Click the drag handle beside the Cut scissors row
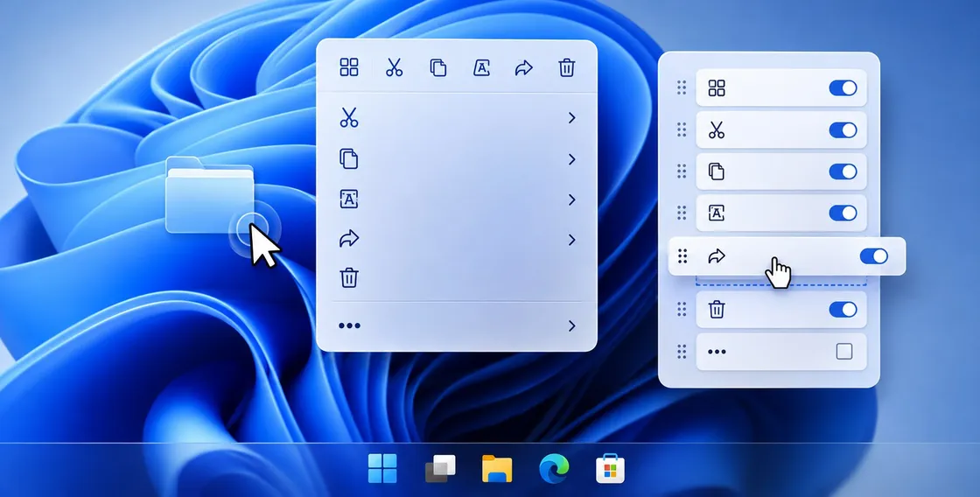Viewport: 980px width, 497px height. (682, 129)
